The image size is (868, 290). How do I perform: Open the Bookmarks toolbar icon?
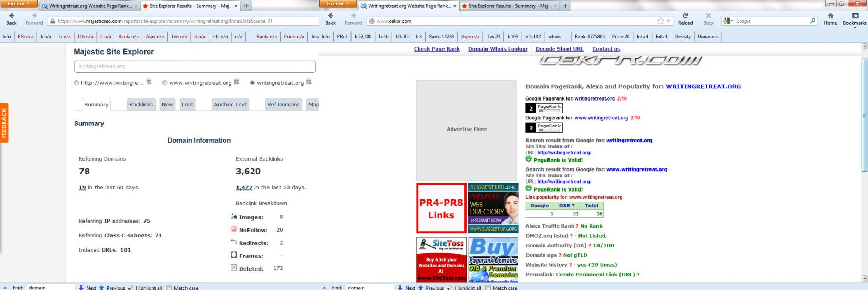point(854,19)
